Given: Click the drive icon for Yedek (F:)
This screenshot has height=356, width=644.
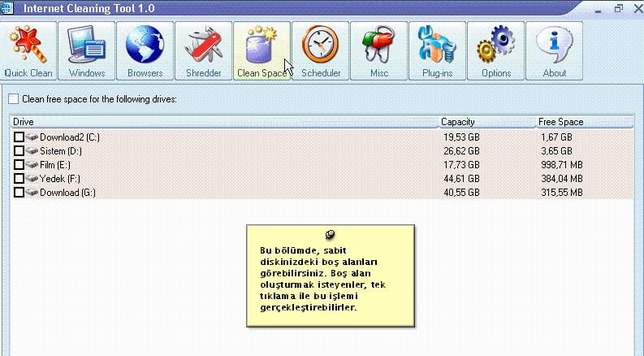Looking at the screenshot, I should pos(32,179).
